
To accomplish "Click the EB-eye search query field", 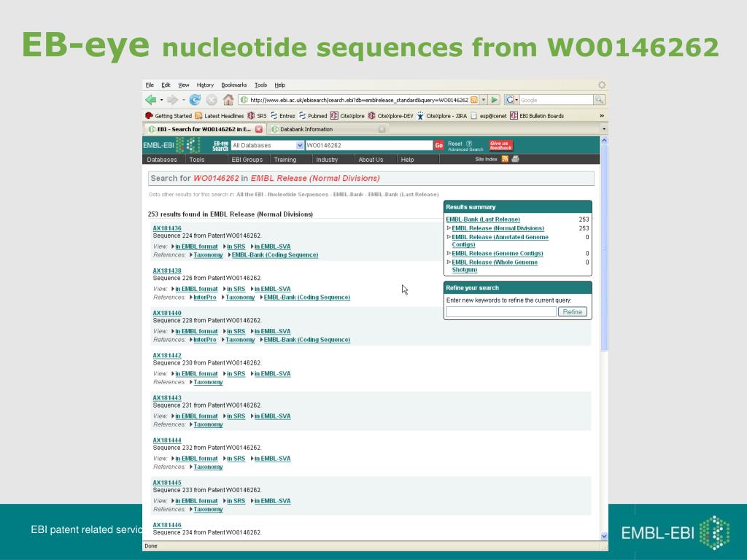I will [x=368, y=145].
